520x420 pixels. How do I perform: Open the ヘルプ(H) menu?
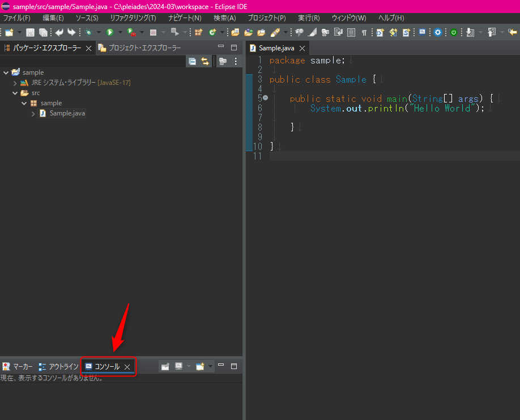tap(391, 18)
